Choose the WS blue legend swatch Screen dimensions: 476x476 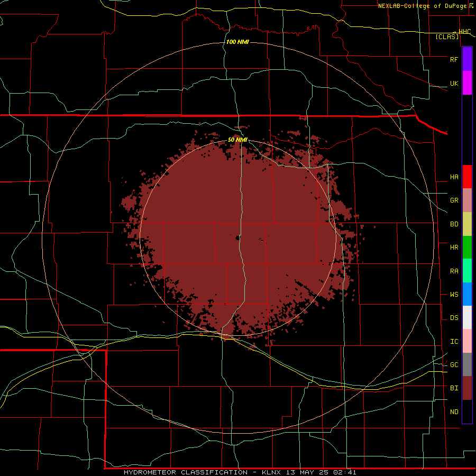pyautogui.click(x=467, y=294)
